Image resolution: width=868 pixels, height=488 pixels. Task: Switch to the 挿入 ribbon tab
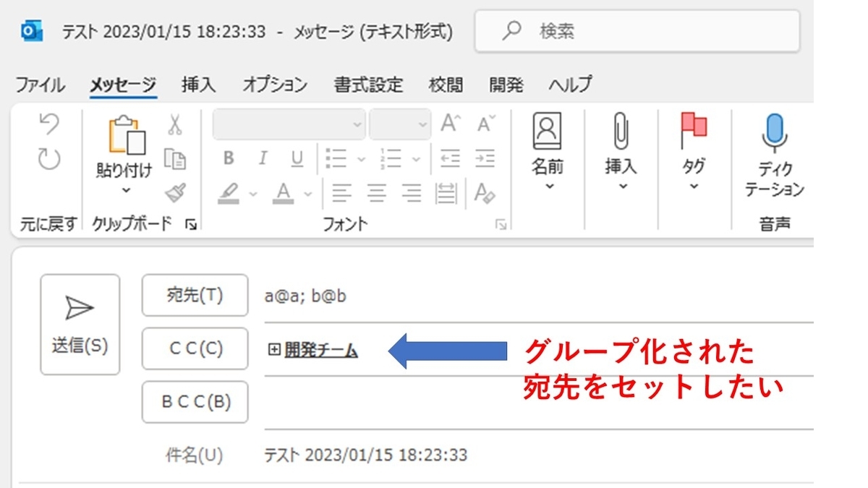[x=198, y=85]
